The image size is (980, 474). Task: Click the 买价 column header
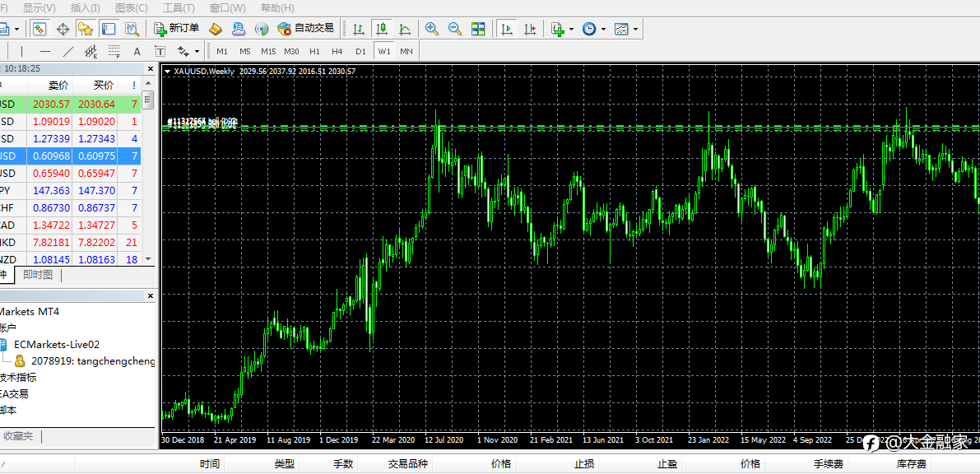tap(103, 86)
